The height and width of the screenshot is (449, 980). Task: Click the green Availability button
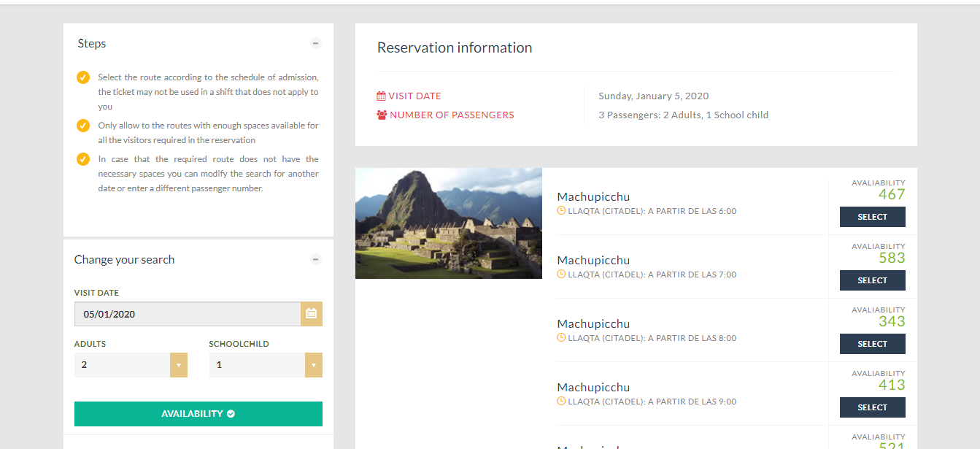tap(198, 414)
